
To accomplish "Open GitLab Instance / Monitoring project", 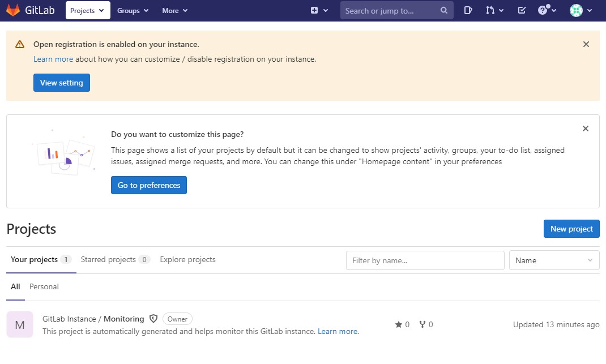I will (x=93, y=319).
